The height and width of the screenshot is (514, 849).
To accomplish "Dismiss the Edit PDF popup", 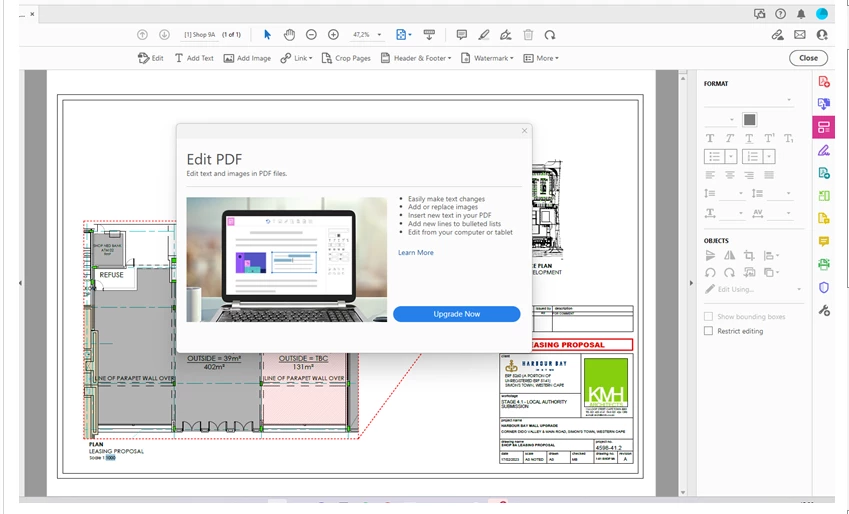I will click(x=524, y=131).
